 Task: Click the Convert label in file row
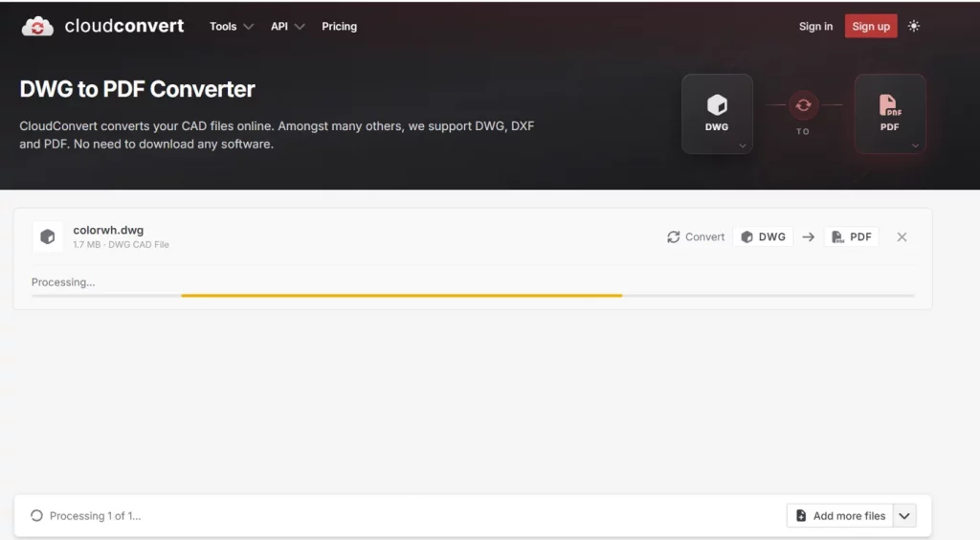(704, 236)
